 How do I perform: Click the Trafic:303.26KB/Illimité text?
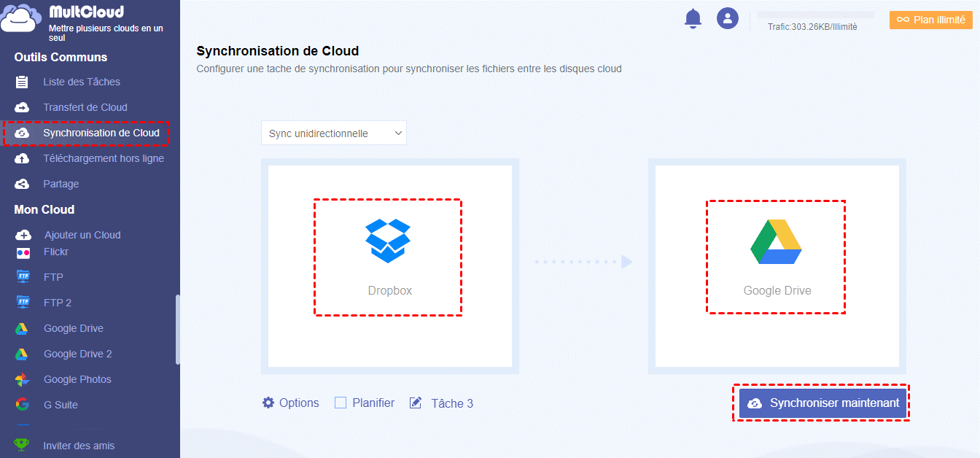point(812,27)
